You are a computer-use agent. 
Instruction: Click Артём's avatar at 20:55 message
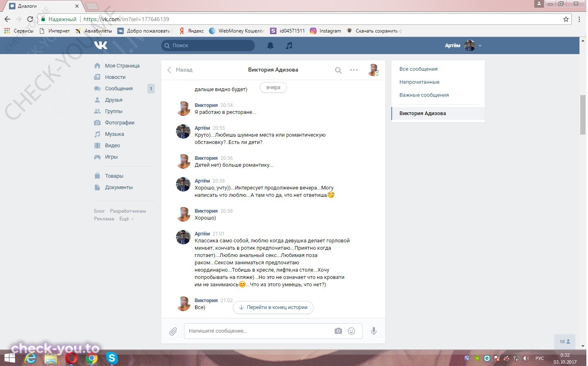pyautogui.click(x=183, y=132)
